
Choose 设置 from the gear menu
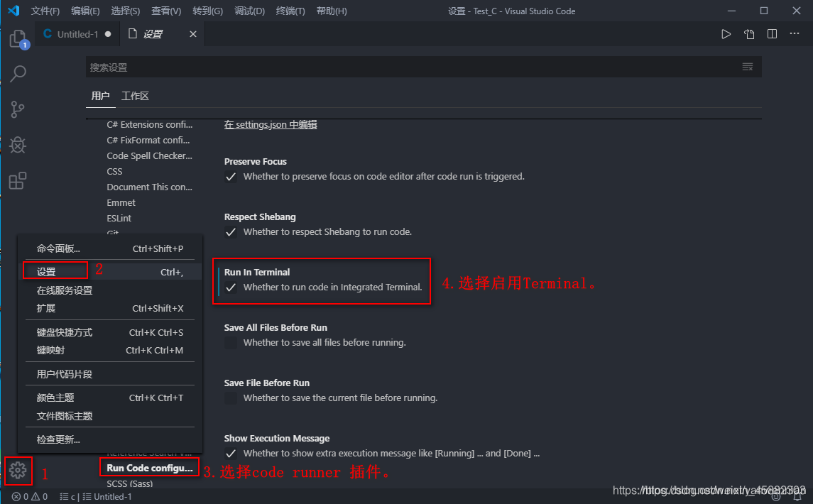tap(110, 272)
